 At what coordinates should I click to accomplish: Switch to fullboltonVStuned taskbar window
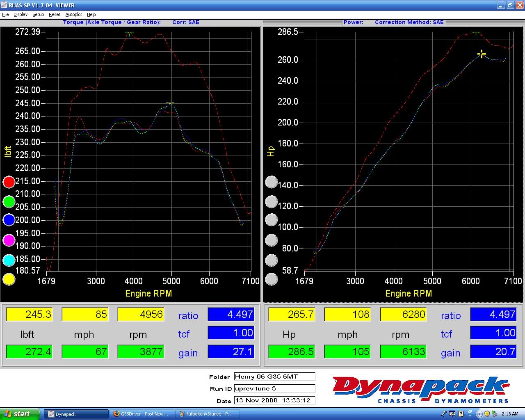pos(208,414)
